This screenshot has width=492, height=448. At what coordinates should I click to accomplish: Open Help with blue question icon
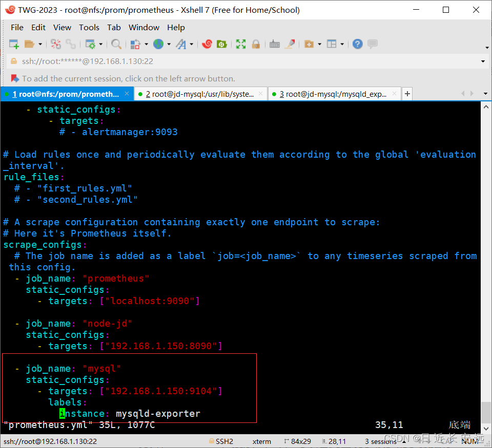(x=357, y=44)
